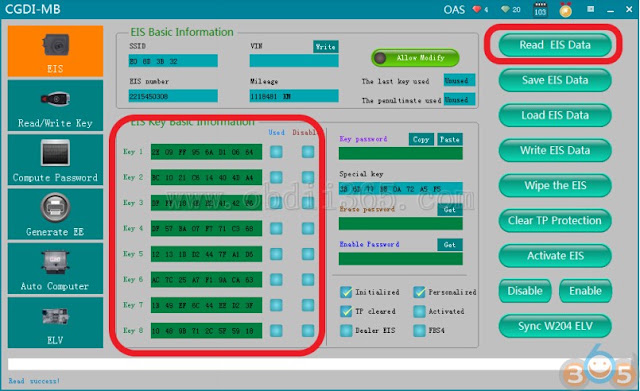Tick the Used checkbox for Key 1
640x391 pixels.
[x=276, y=152]
